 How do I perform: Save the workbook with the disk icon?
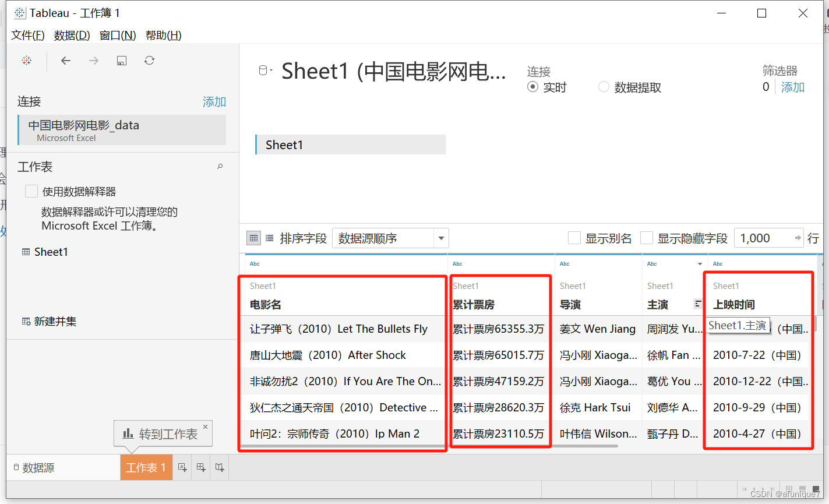122,61
